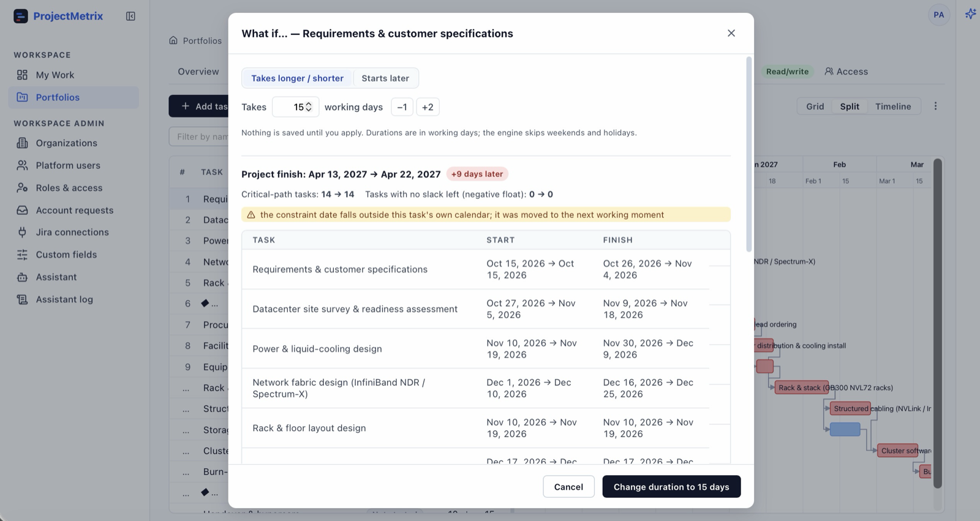
Task: Open Organizations admin page
Action: 73,143
